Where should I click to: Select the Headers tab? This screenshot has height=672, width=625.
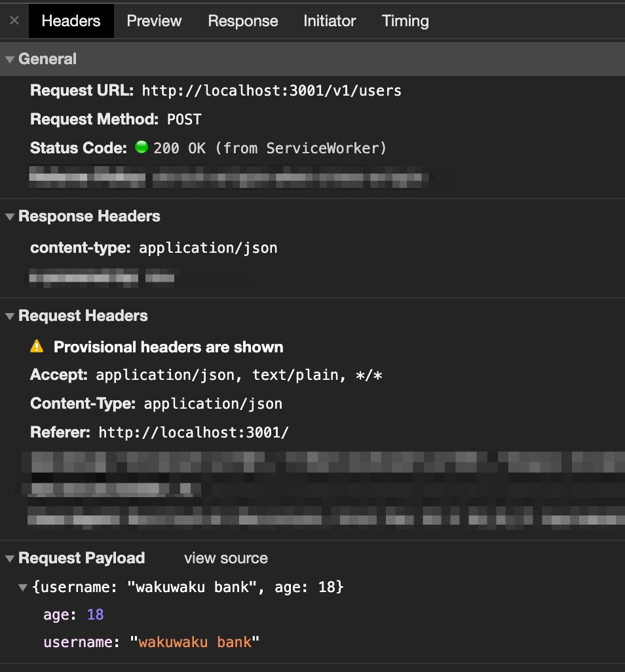(70, 20)
